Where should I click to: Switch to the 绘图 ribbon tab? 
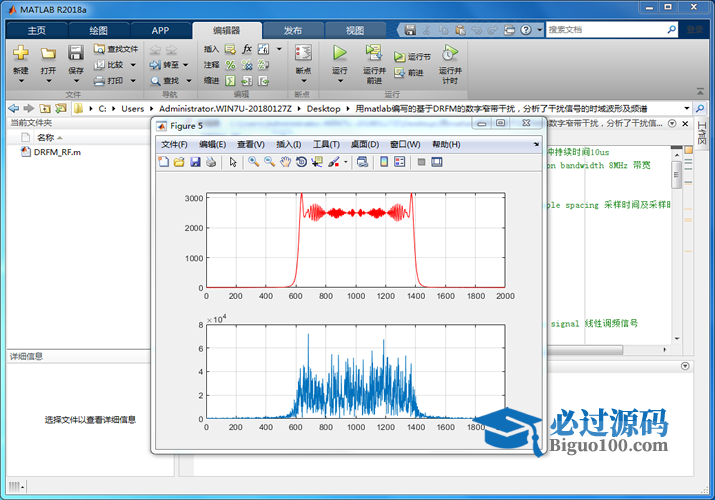pyautogui.click(x=98, y=30)
